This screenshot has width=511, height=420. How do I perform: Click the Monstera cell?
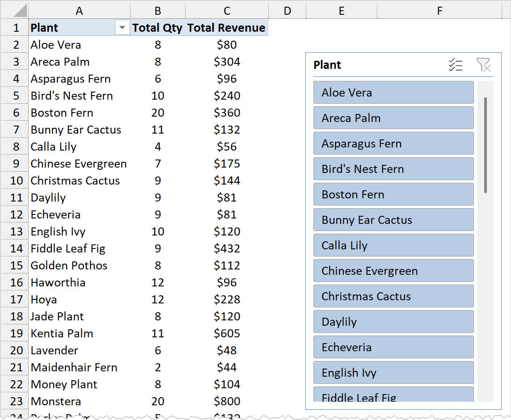pos(79,401)
